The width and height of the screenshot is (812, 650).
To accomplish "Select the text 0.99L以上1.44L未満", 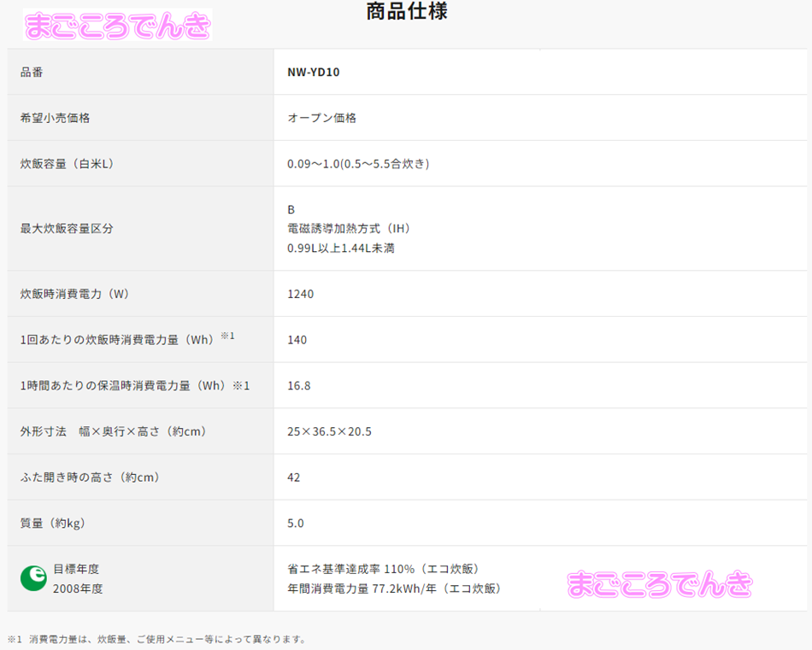I will 341,248.
